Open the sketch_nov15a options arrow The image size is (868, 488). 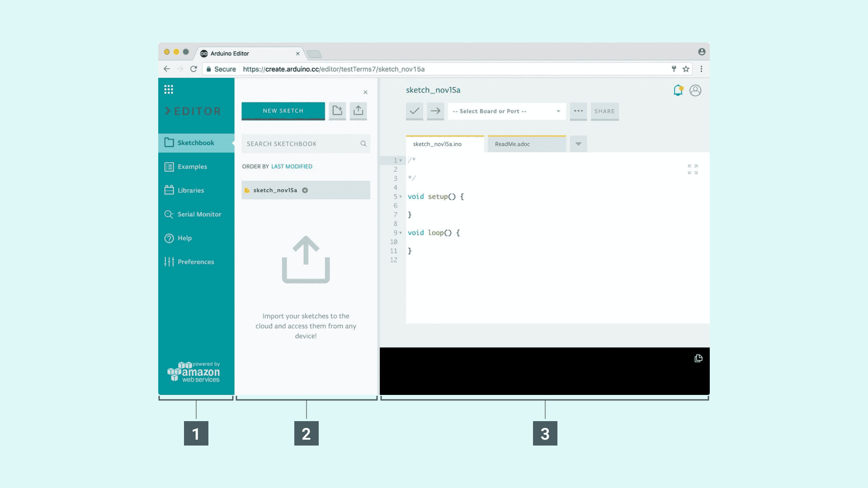(305, 190)
